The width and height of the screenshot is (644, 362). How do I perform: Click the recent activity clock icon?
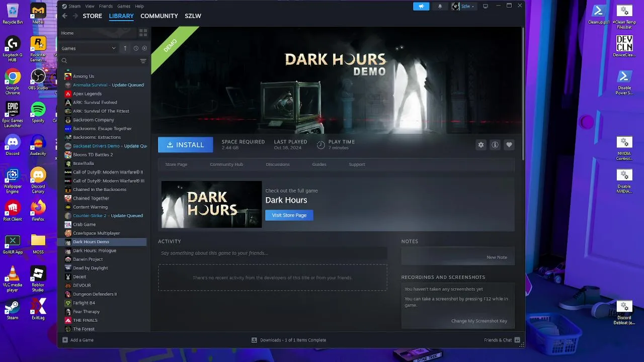pyautogui.click(x=136, y=48)
